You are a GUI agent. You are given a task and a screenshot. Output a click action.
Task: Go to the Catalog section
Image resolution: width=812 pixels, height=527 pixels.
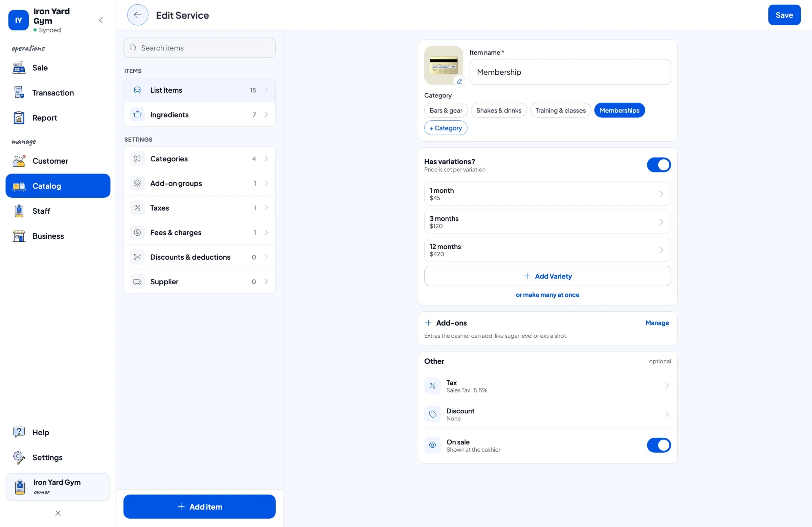tap(58, 186)
